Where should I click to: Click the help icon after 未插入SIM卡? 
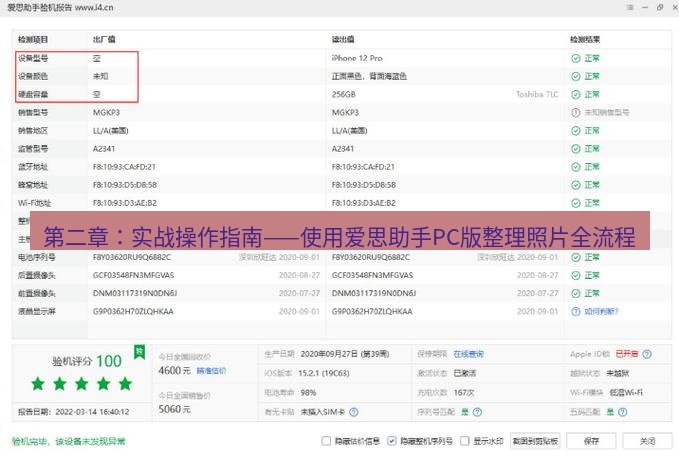pos(354,412)
